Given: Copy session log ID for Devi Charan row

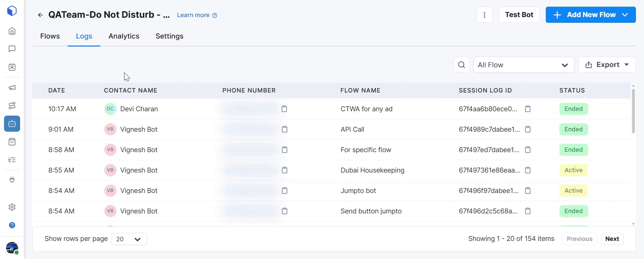Looking at the screenshot, I should coord(528,109).
